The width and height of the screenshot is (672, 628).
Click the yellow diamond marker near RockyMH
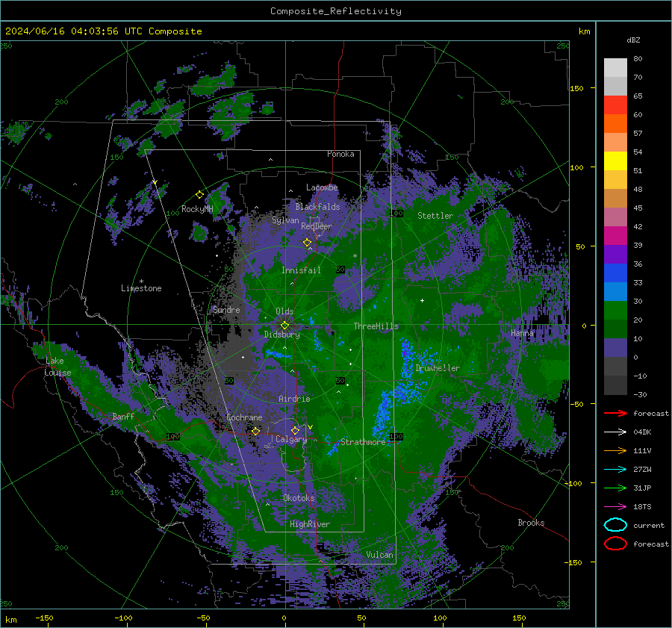[199, 195]
